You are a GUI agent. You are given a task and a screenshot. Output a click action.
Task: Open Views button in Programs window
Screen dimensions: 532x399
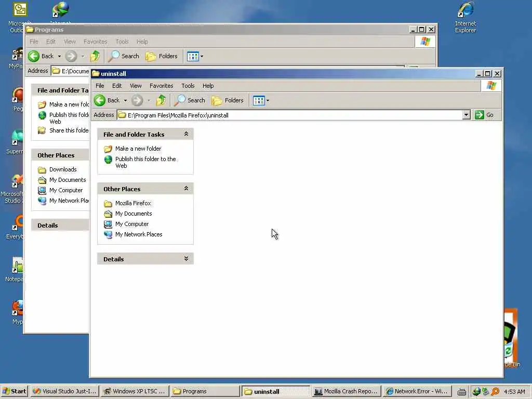click(193, 56)
